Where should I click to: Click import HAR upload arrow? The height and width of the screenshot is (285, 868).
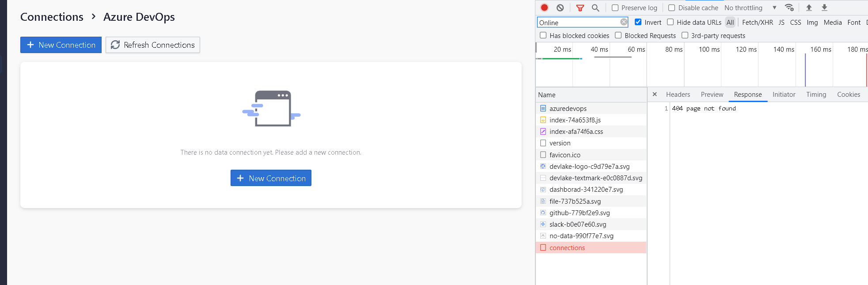[809, 8]
